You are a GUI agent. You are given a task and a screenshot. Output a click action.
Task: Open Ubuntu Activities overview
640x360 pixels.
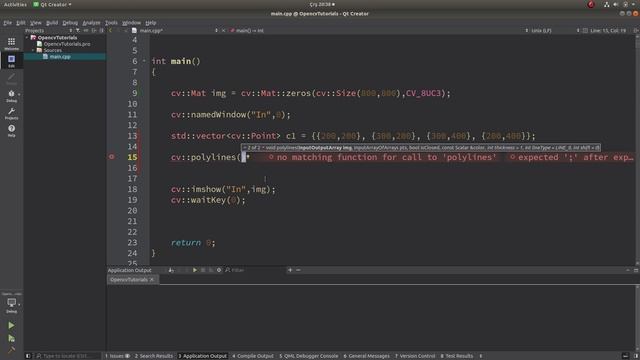15,4
